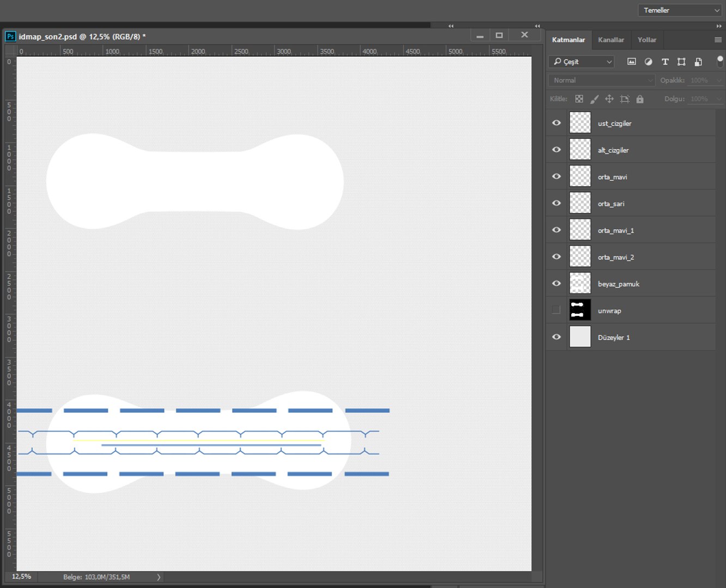Select the unwrap layer name

(x=609, y=311)
